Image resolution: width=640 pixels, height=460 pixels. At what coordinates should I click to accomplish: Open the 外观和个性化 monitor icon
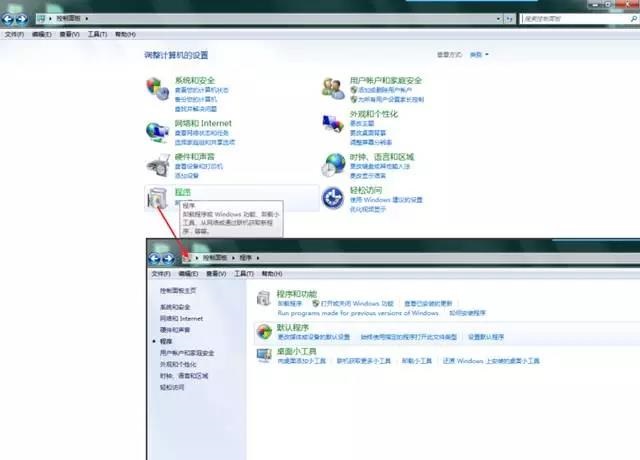[x=333, y=123]
